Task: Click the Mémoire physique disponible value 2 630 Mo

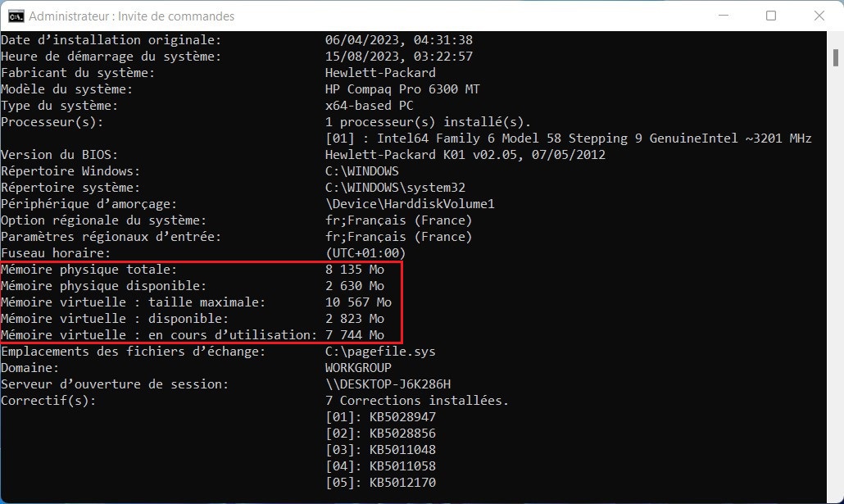Action: 355,286
